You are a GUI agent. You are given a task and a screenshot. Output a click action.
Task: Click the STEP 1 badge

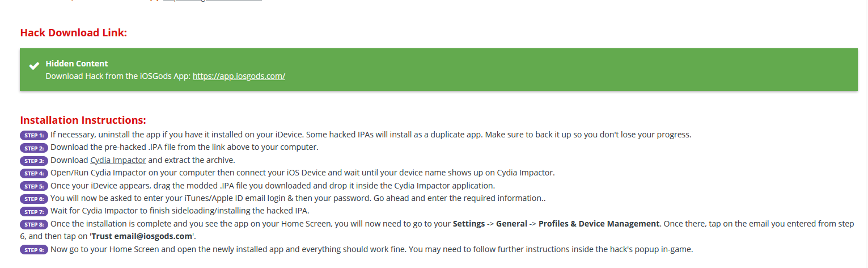(34, 136)
